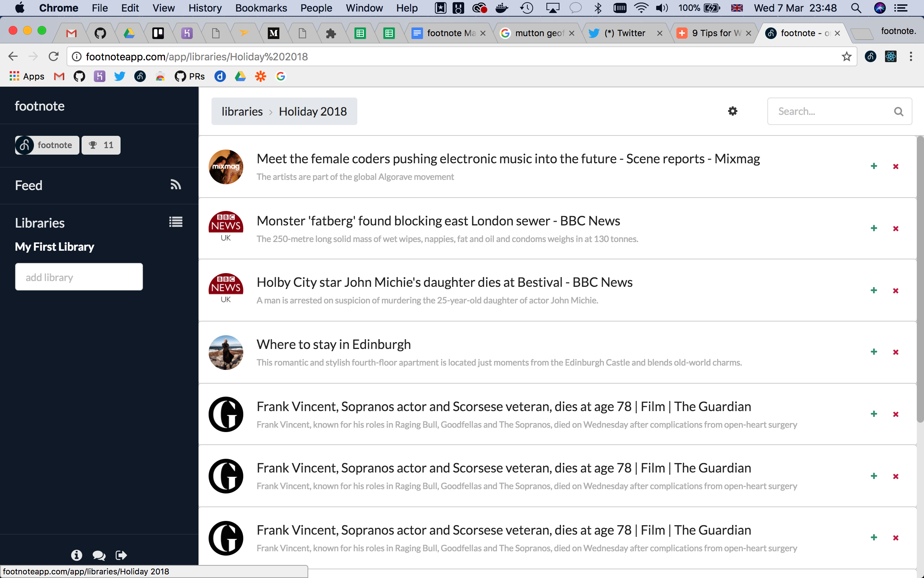Open the Apps shortcut in bookmarks bar

(x=27, y=77)
